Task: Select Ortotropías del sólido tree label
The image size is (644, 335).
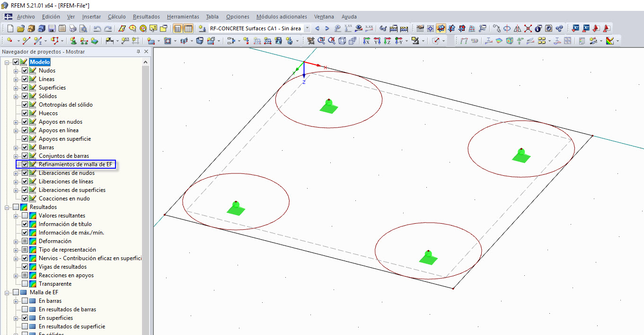Action: tap(66, 105)
